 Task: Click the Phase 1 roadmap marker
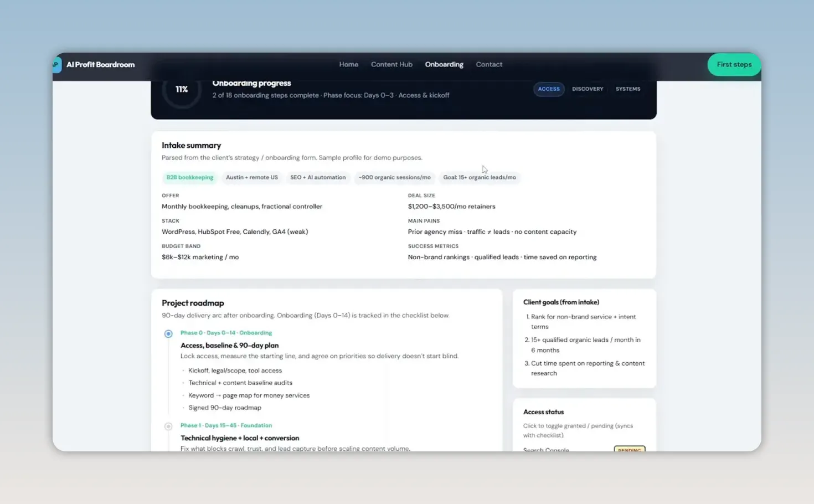click(168, 426)
